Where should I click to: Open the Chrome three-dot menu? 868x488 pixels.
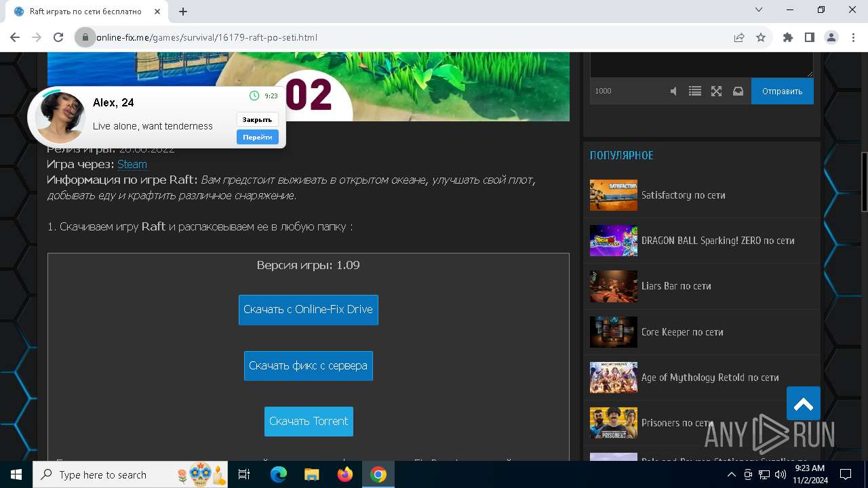[x=853, y=38]
